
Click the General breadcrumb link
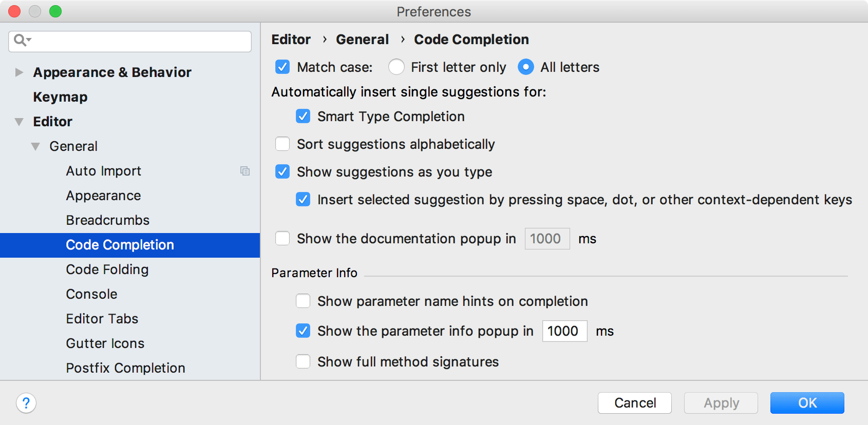[x=362, y=40]
